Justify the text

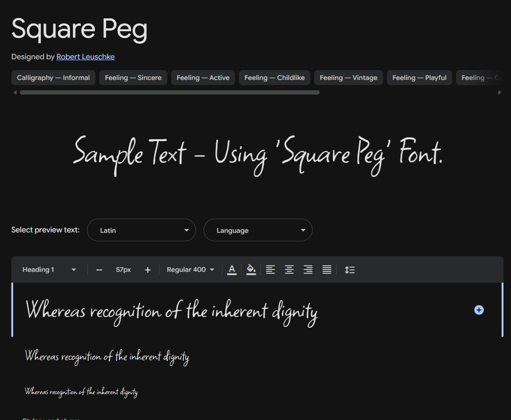(x=327, y=269)
